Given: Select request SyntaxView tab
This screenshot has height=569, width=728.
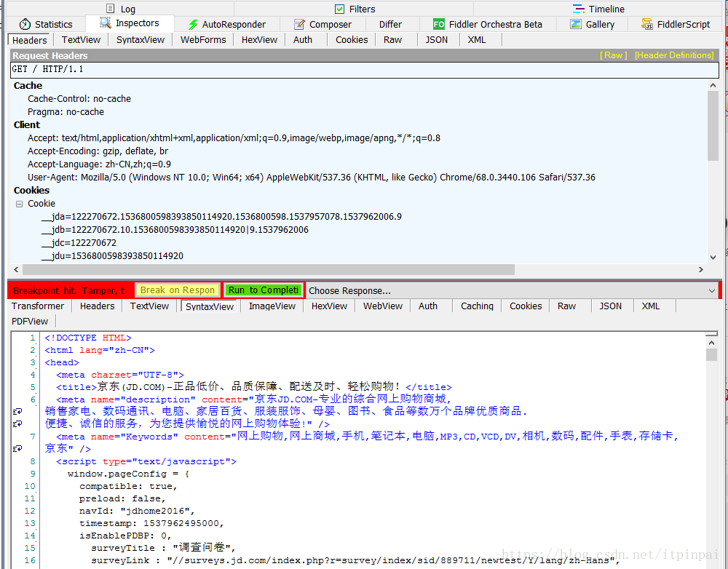Looking at the screenshot, I should (x=141, y=40).
